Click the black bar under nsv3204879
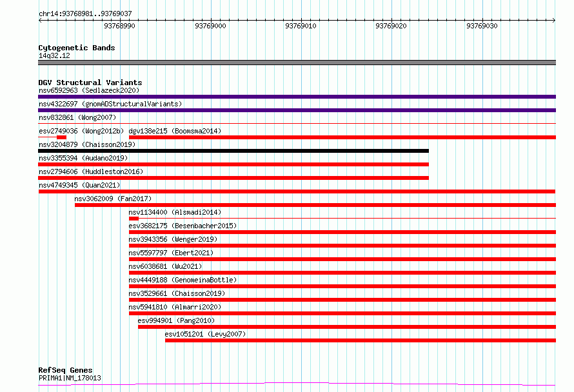This screenshot has height=392, width=574. click(233, 151)
